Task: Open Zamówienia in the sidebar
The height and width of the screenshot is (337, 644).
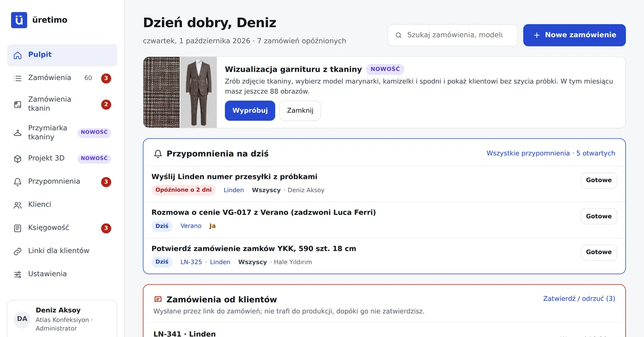Action: (62, 78)
